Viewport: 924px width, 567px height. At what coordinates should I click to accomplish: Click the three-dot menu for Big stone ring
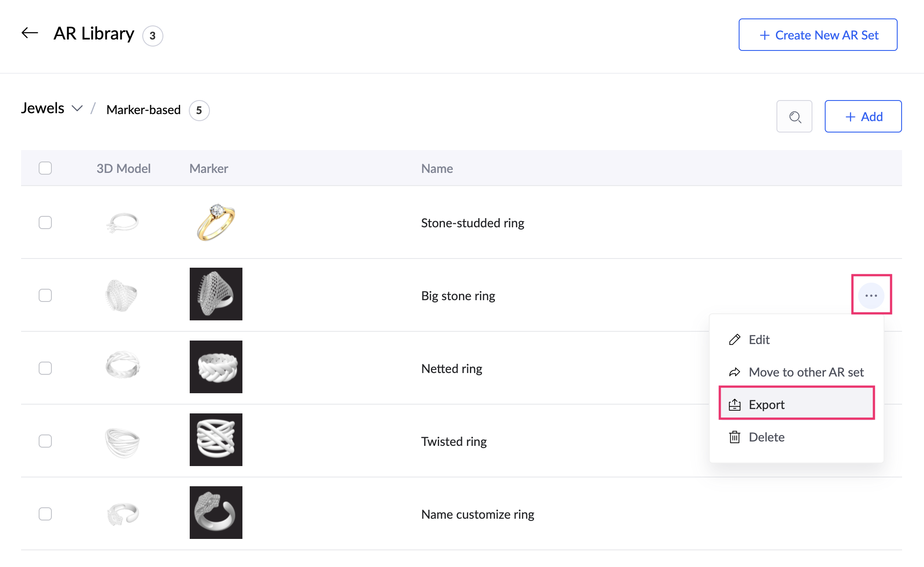pos(871,295)
